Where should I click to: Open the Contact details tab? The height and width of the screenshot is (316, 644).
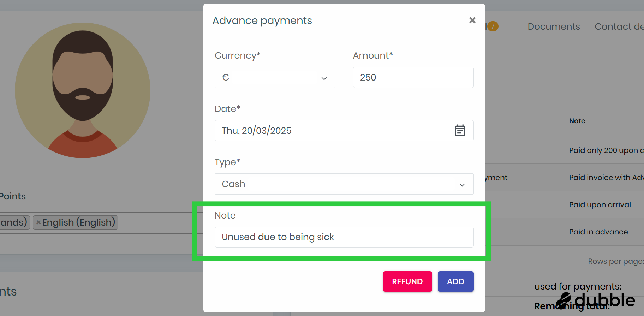coord(619,26)
